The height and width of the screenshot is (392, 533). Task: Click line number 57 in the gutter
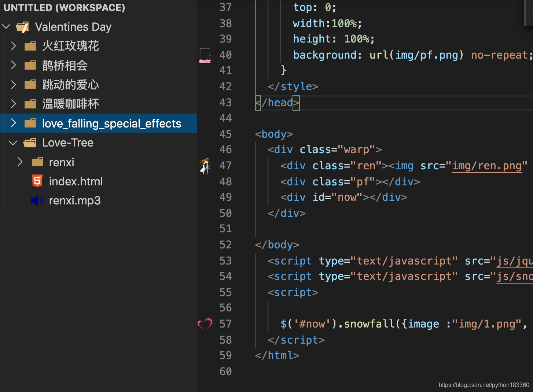[x=225, y=324]
